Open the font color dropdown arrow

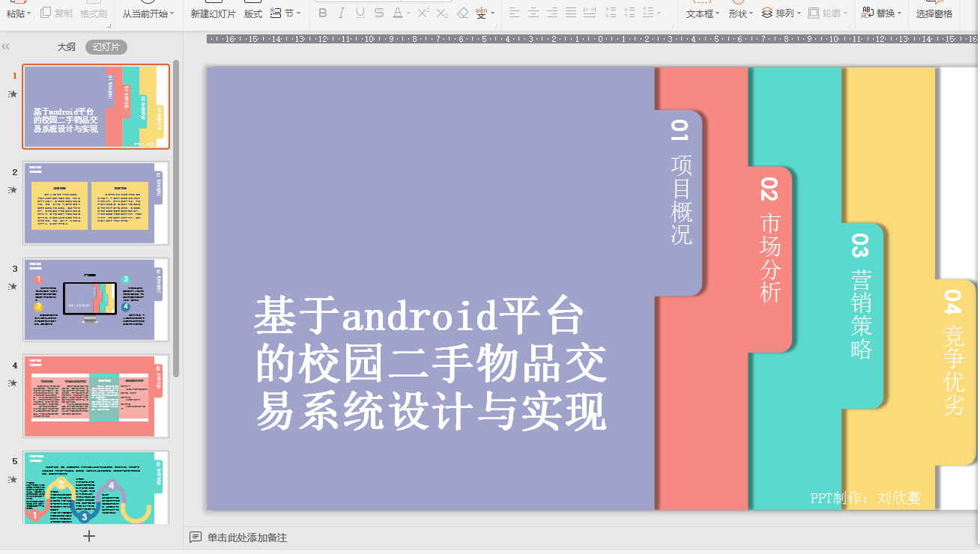(408, 13)
